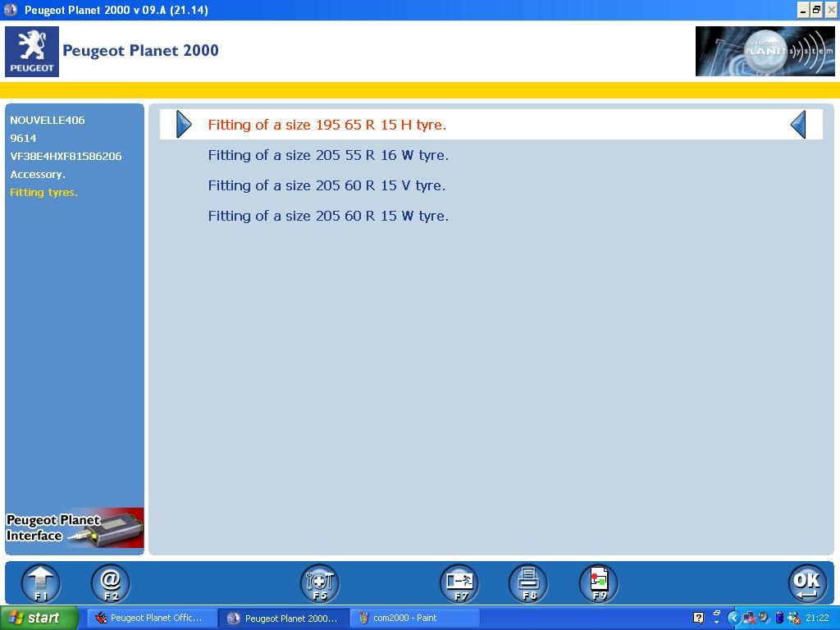Go to the Accessory. breadcrumb
This screenshot has height=630, width=840.
tap(38, 175)
